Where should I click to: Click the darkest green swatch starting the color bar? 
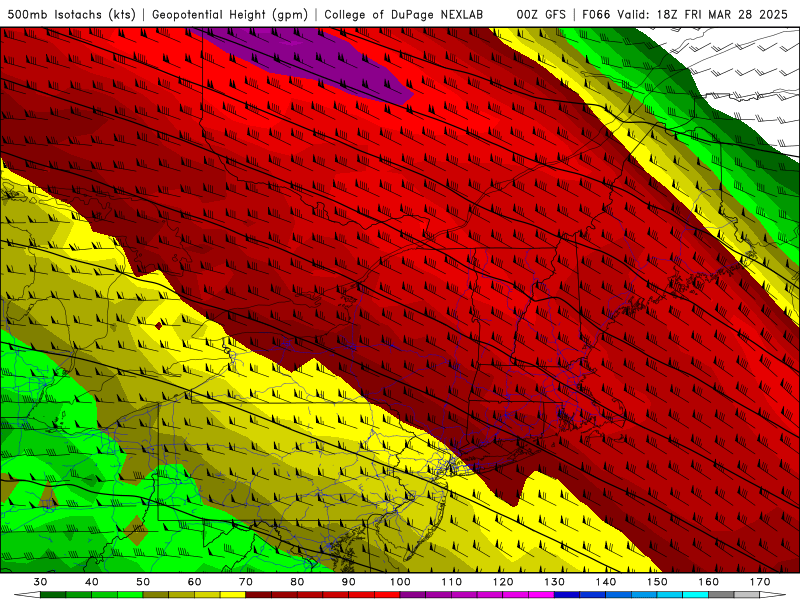(x=53, y=595)
